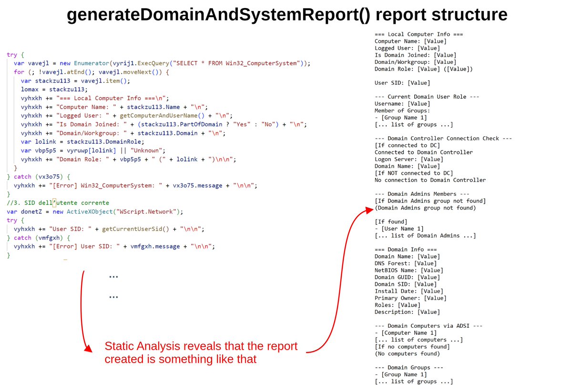Click report heading "=== Local Computer Info ===" in output
This screenshot has height=392, width=572.
tap(418, 34)
